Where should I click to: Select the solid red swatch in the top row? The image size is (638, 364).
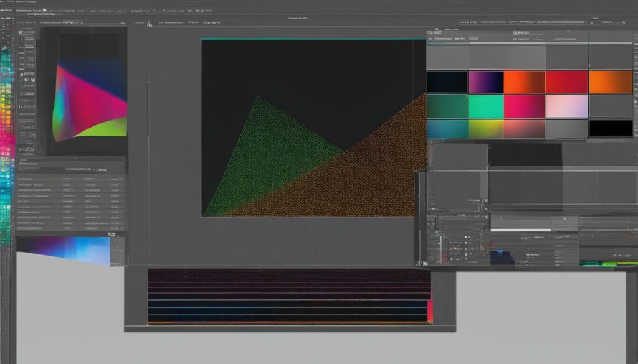(566, 82)
